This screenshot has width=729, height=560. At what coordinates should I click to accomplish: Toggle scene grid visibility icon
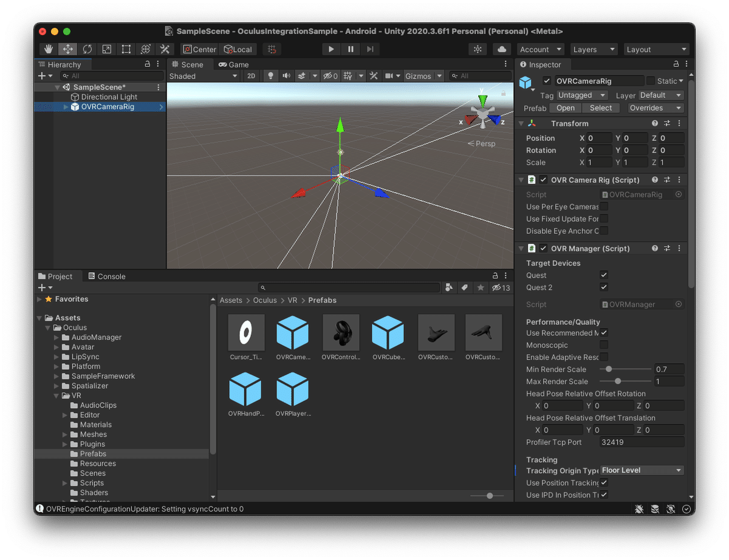(x=347, y=76)
